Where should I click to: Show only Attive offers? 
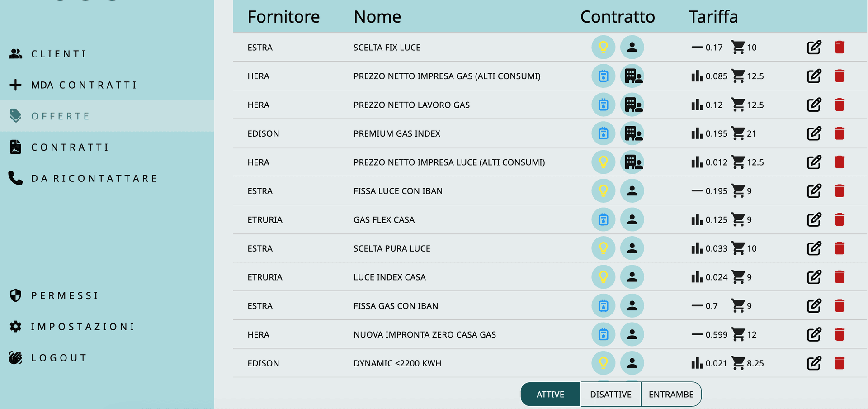pos(550,395)
